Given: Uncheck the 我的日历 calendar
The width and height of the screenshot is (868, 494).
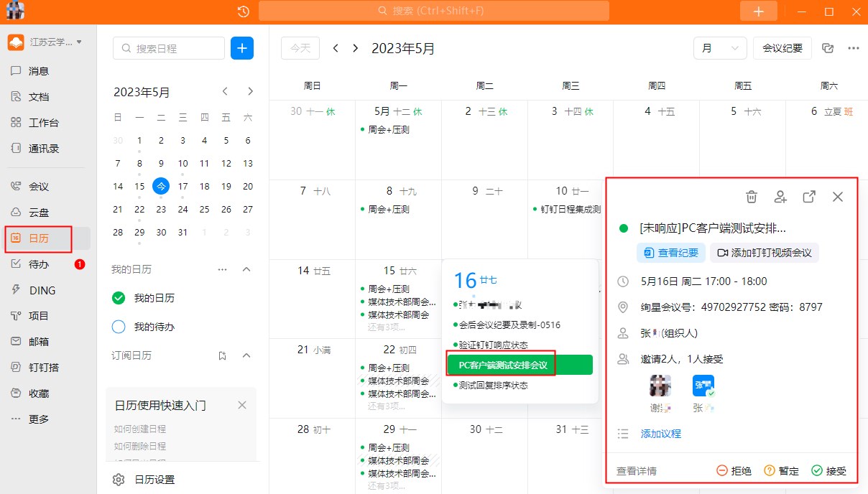Looking at the screenshot, I should pyautogui.click(x=119, y=298).
